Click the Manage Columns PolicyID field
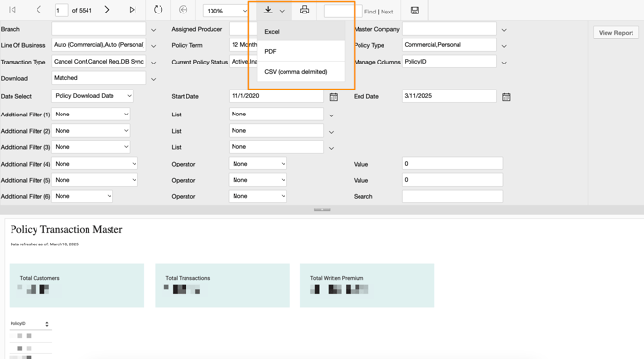The width and height of the screenshot is (644, 359). (x=449, y=62)
